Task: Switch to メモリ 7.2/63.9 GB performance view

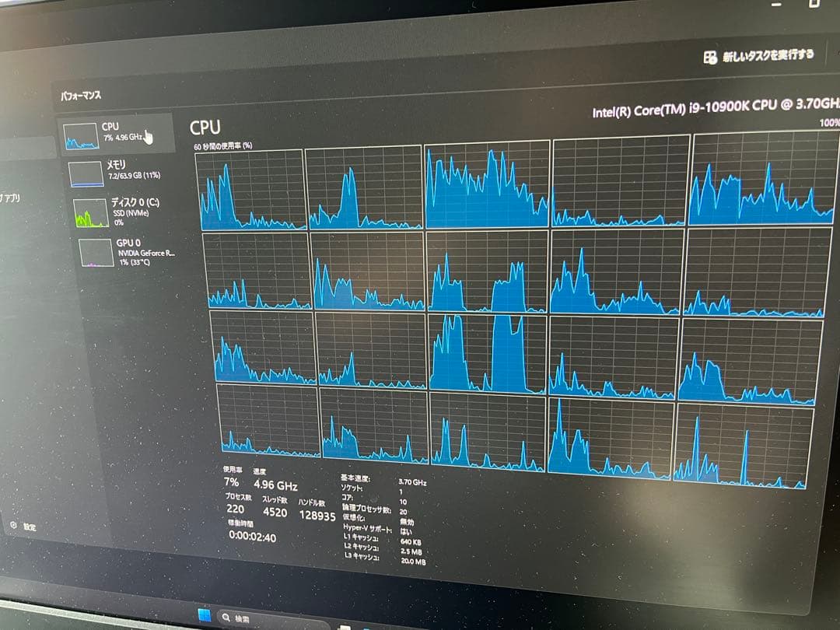Action: pyautogui.click(x=132, y=170)
